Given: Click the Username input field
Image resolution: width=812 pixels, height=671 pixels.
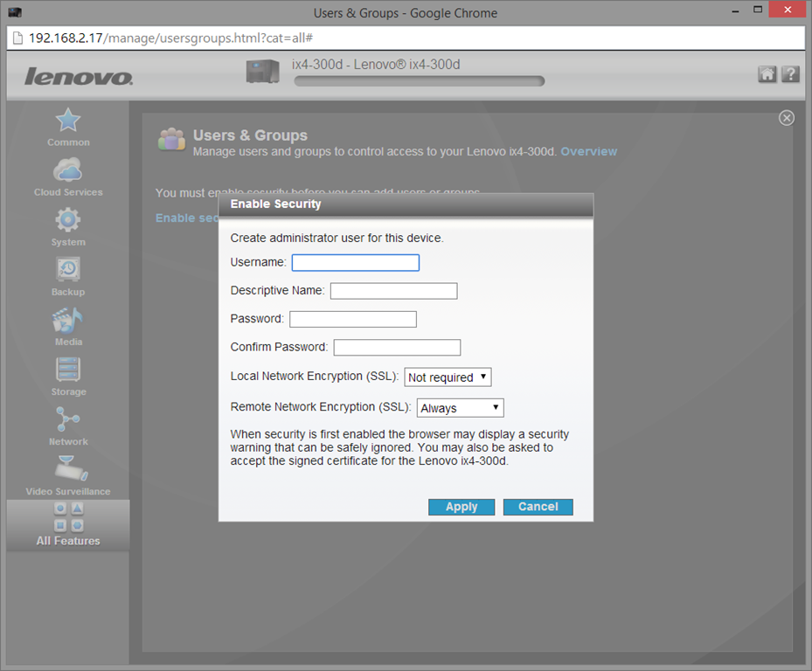Looking at the screenshot, I should coord(355,263).
